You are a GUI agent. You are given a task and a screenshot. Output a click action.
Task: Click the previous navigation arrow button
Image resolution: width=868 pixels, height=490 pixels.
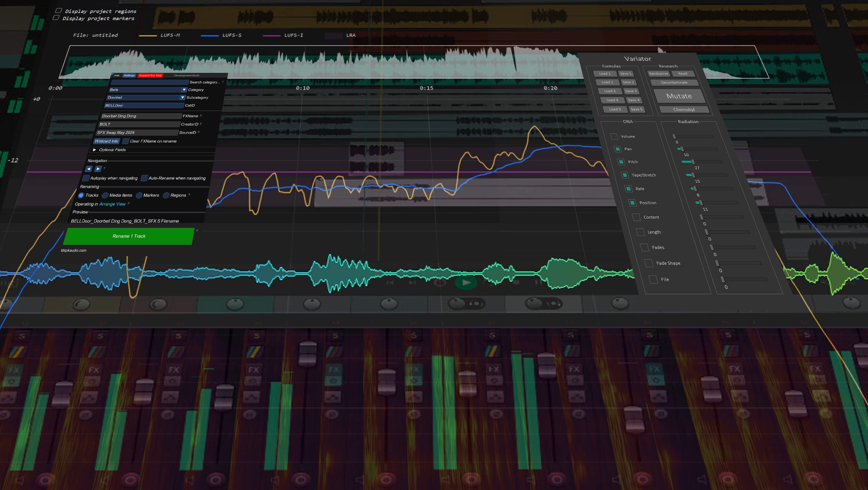tap(89, 169)
